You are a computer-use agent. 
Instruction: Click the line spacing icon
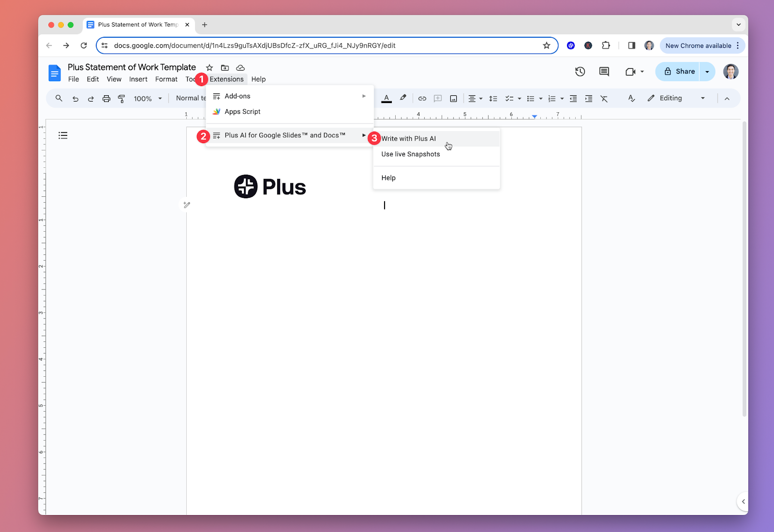(x=493, y=99)
